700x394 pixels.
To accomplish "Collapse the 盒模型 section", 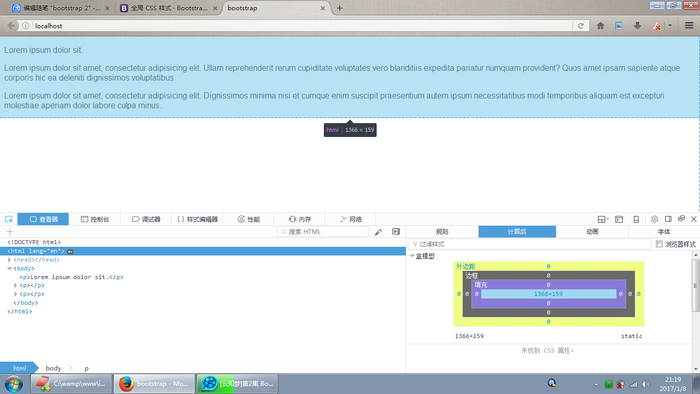I will (412, 256).
